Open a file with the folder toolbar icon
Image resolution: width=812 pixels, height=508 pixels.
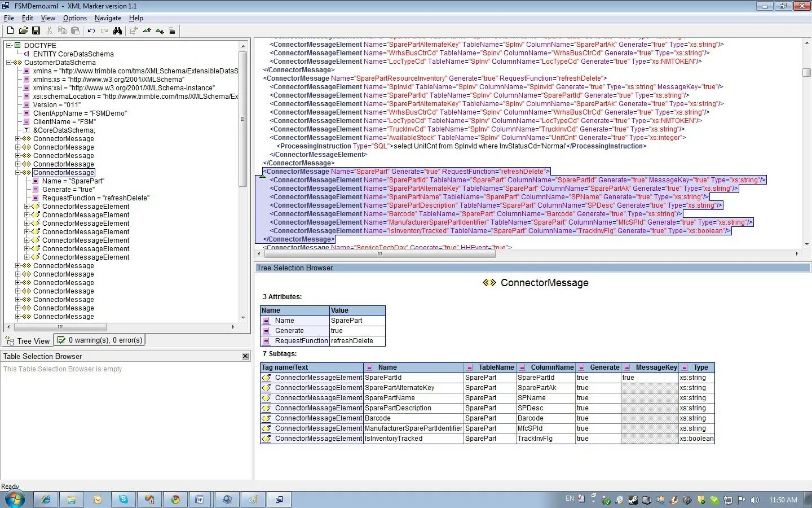click(23, 30)
